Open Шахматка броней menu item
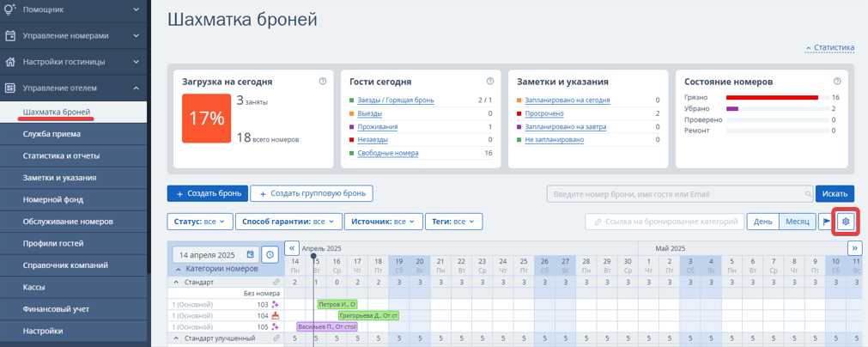Screen dimensions: 868x347 [73, 112]
